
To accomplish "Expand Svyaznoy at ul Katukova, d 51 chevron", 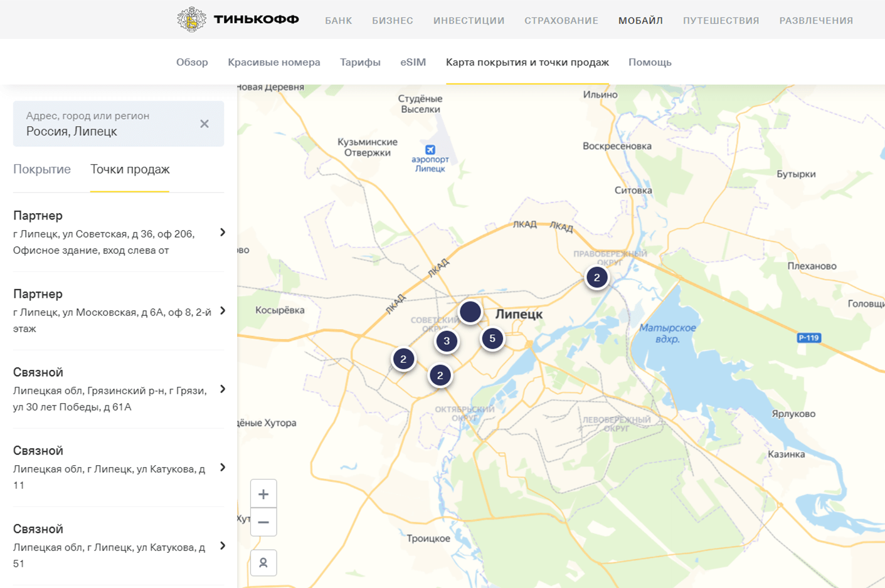I will click(x=223, y=546).
